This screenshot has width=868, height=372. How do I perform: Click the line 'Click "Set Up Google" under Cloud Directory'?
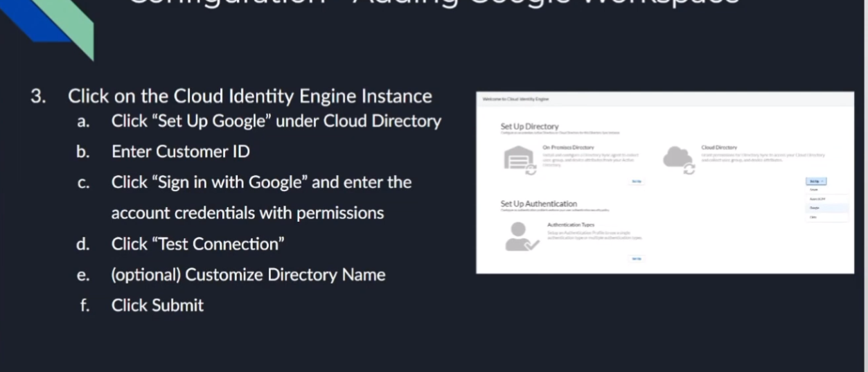point(276,121)
